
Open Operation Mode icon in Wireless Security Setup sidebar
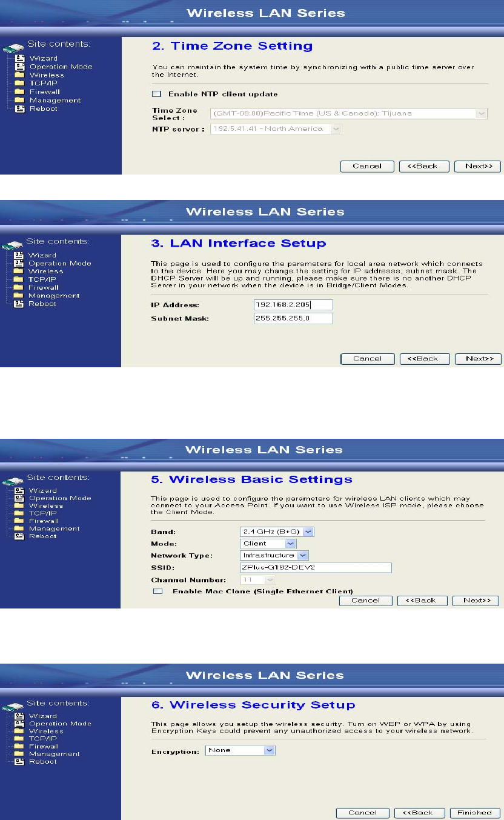coord(19,724)
